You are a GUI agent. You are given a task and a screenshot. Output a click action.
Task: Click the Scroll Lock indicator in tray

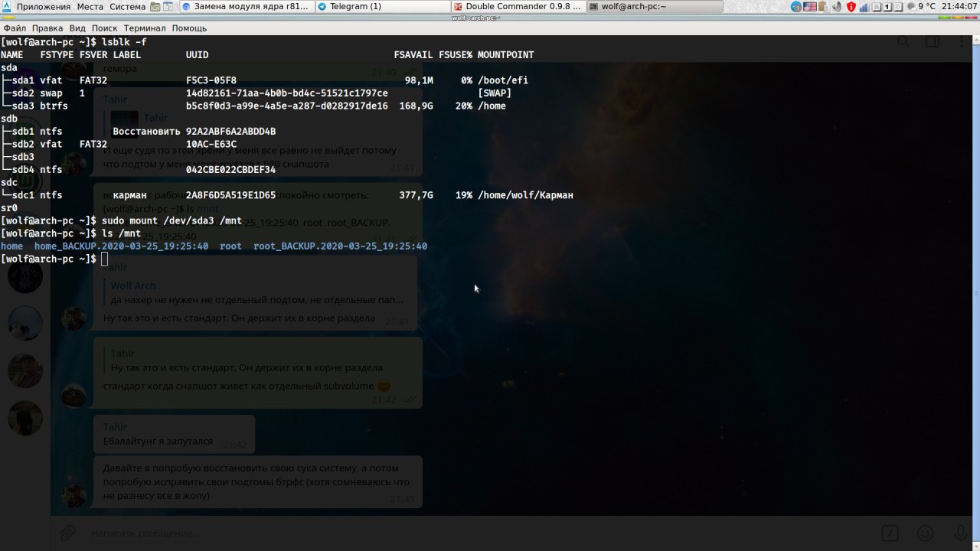(898, 7)
